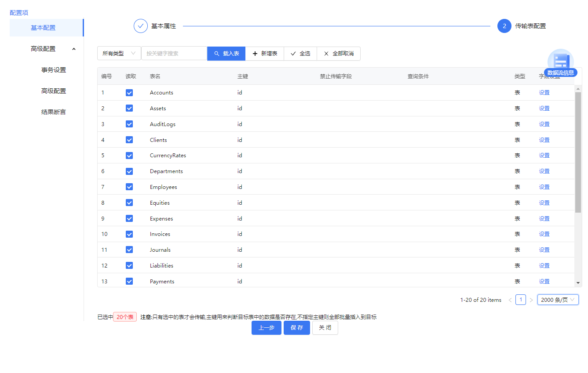This screenshot has width=588, height=373.
Task: Focus the 按关键字搜索 search field
Action: [174, 53]
